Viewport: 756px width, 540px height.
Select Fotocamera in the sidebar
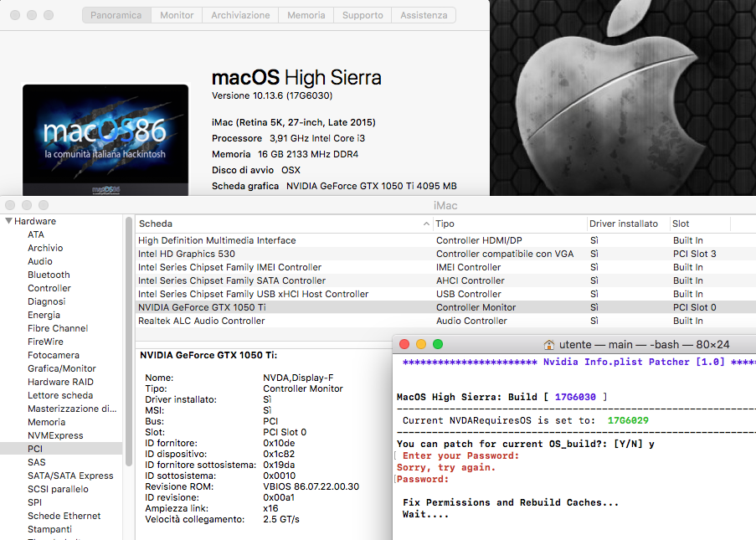[54, 355]
